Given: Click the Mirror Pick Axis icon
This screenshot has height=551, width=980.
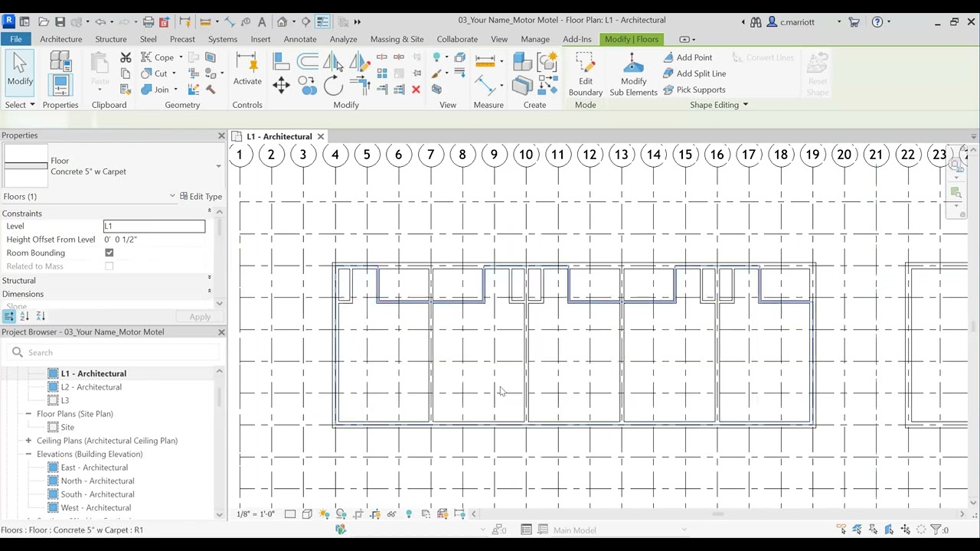Looking at the screenshot, I should [x=333, y=62].
